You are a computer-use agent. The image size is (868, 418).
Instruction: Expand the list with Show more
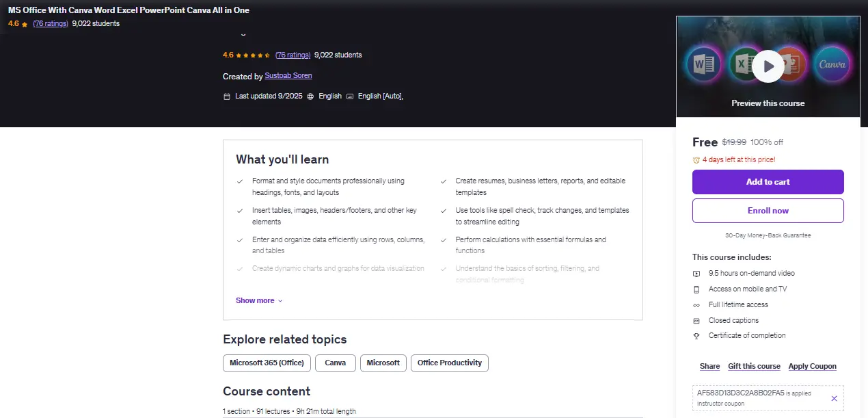(x=259, y=300)
